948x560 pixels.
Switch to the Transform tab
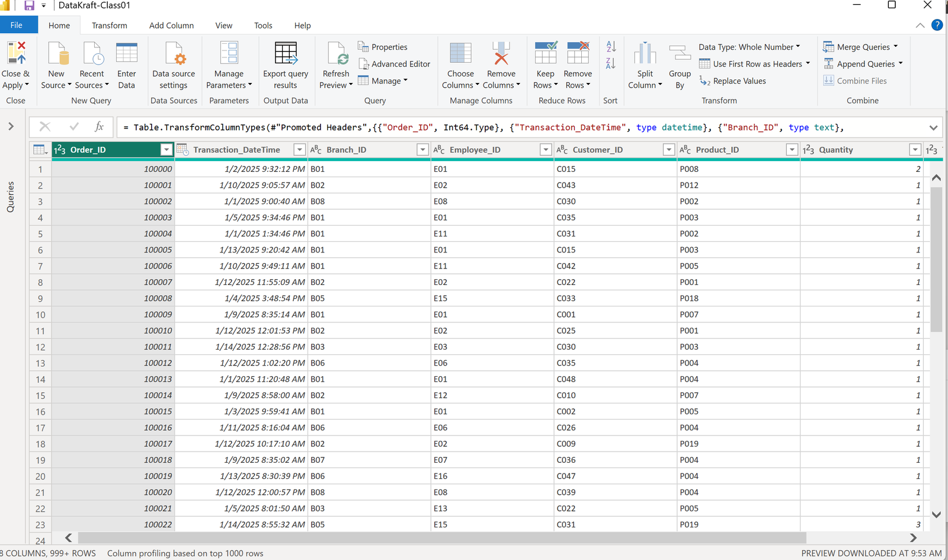(x=110, y=25)
